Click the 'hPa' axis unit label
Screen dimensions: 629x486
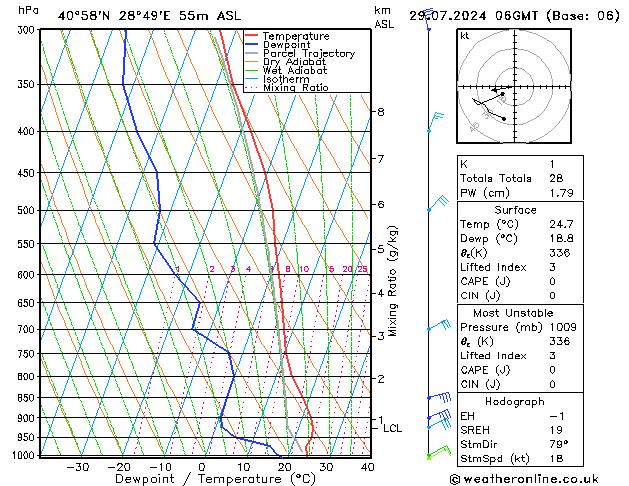(x=28, y=10)
